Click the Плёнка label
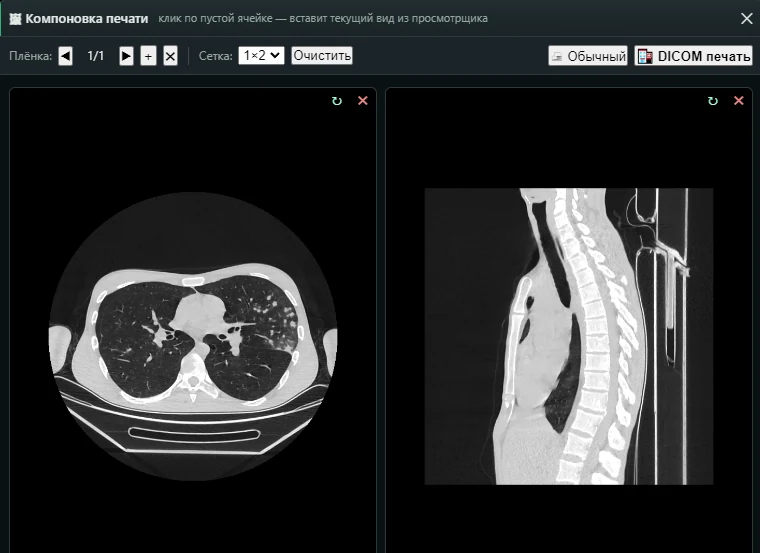The image size is (760, 553). [x=31, y=56]
